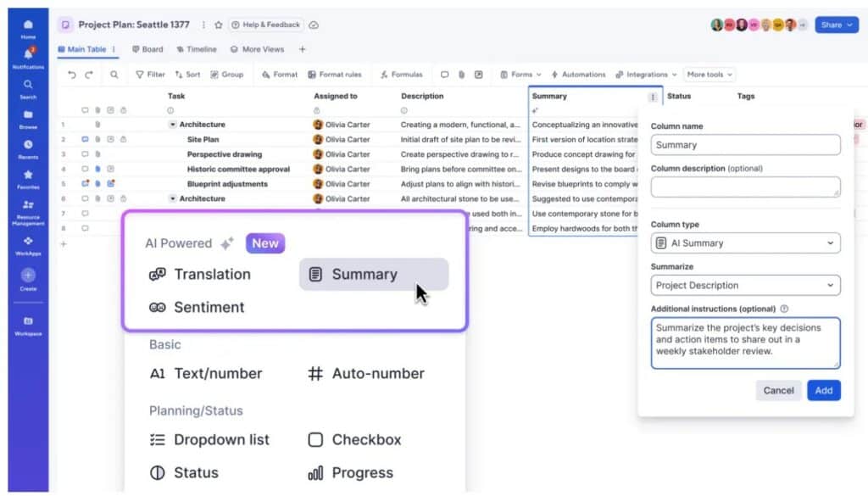Open Main Table tab options dots

click(x=114, y=49)
